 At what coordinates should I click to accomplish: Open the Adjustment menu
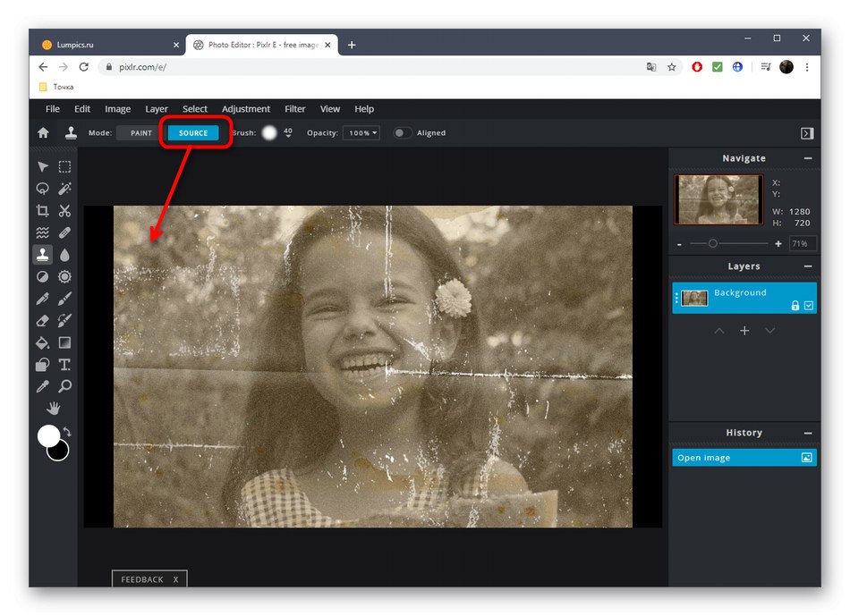245,109
